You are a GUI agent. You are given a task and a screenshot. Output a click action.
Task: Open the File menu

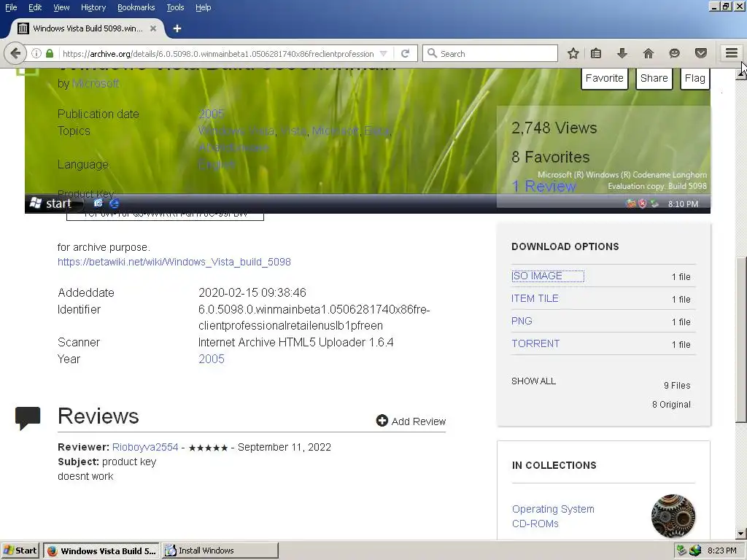pyautogui.click(x=11, y=7)
